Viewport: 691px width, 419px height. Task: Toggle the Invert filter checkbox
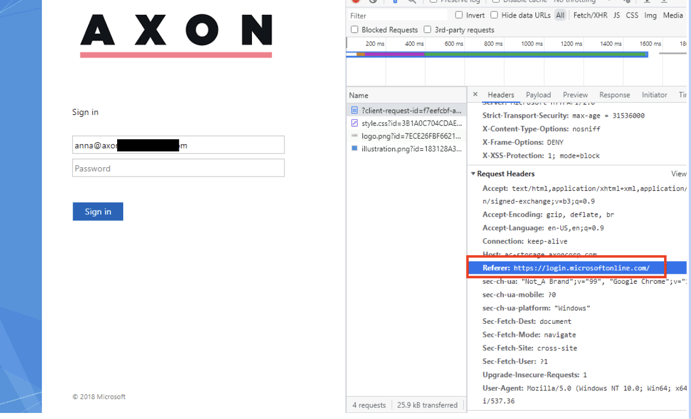pyautogui.click(x=459, y=15)
